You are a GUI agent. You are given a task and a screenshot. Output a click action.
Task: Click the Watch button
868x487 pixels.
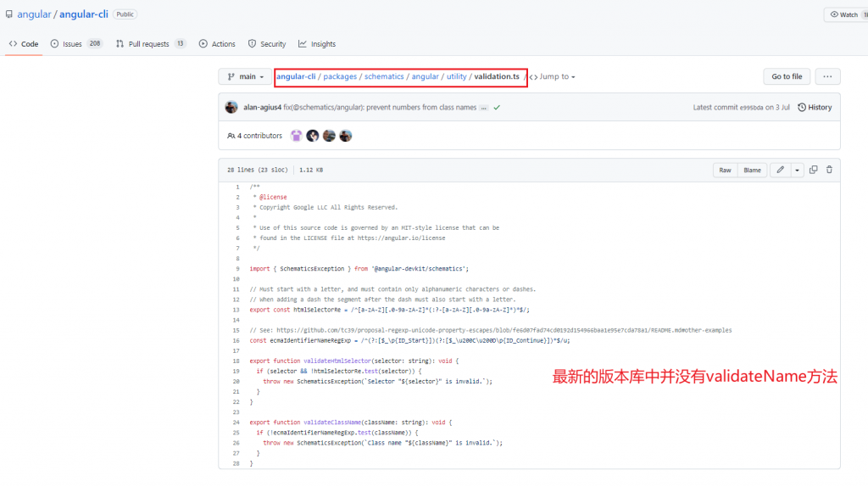846,15
